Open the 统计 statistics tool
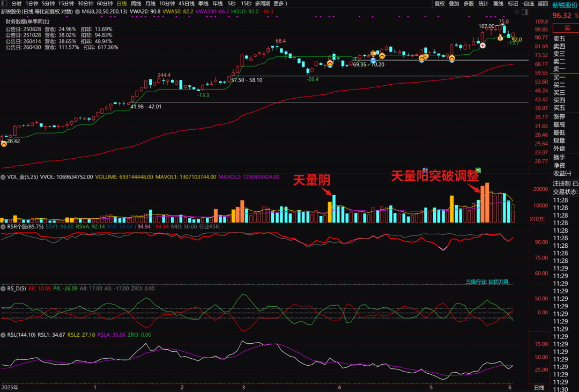The height and width of the screenshot is (392, 579). point(484,4)
